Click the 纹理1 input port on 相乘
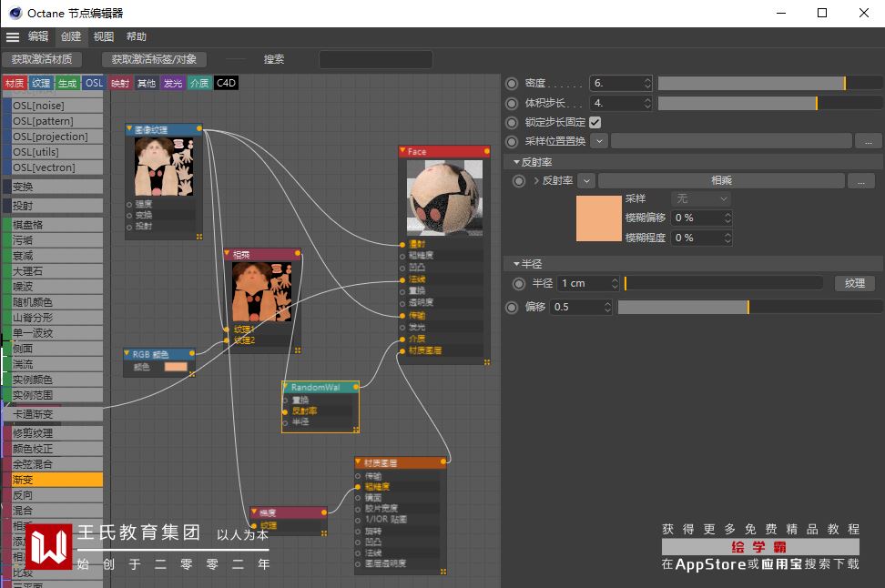Viewport: 885px width, 588px height. point(227,329)
